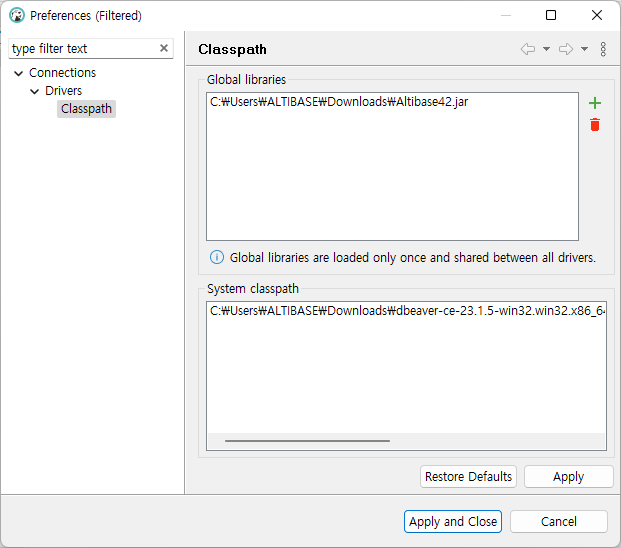Click the System classpath horizontal scrollbar
621x548 pixels.
click(x=307, y=440)
